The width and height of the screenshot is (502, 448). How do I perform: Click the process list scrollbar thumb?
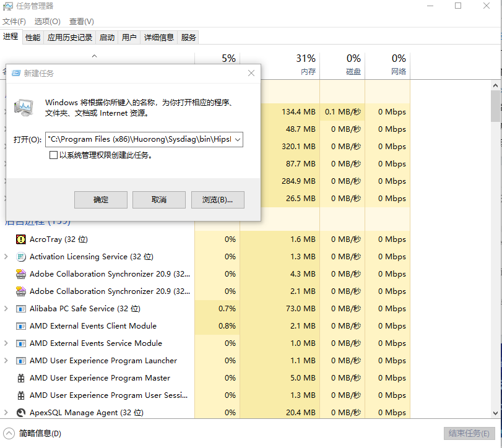pos(496,106)
